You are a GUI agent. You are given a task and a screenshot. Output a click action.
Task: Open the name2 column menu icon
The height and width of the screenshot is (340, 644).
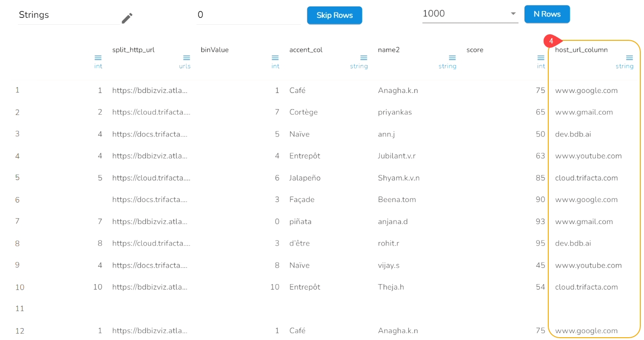(x=452, y=58)
